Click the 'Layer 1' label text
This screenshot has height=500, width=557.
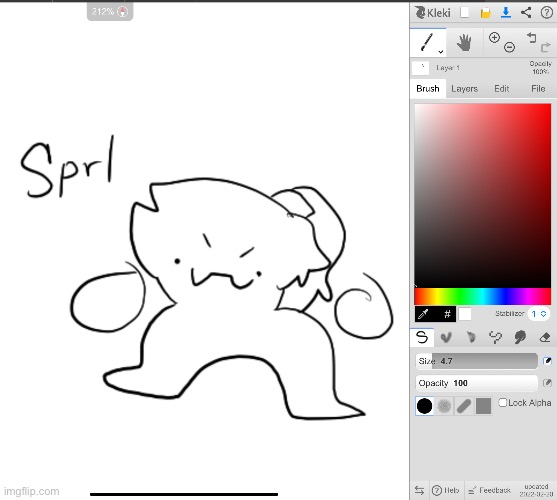[448, 68]
